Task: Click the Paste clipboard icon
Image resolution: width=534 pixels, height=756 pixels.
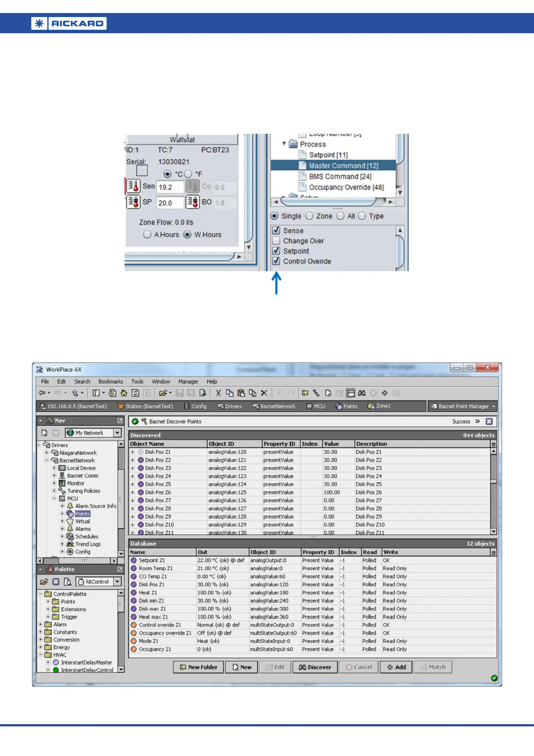Action: [241, 393]
